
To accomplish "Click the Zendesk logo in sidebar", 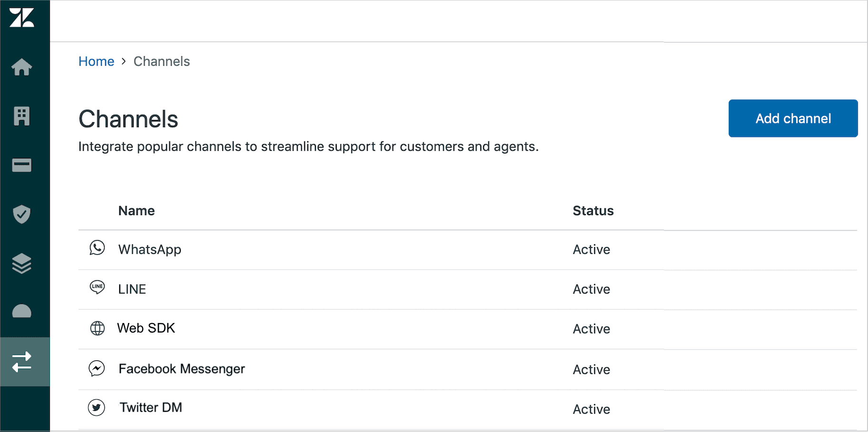I will tap(22, 18).
